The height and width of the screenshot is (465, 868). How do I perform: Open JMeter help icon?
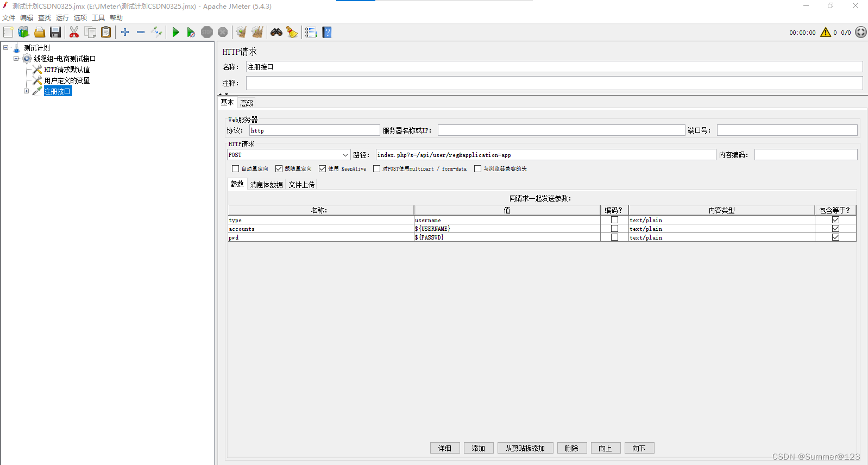(327, 33)
